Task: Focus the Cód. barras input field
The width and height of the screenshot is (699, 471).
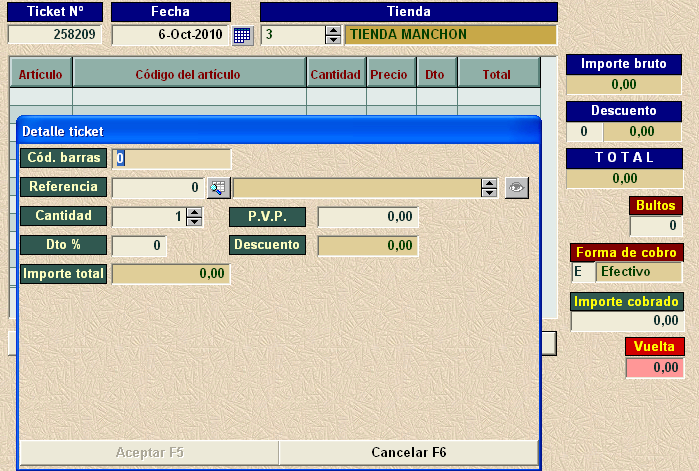Action: (171, 159)
